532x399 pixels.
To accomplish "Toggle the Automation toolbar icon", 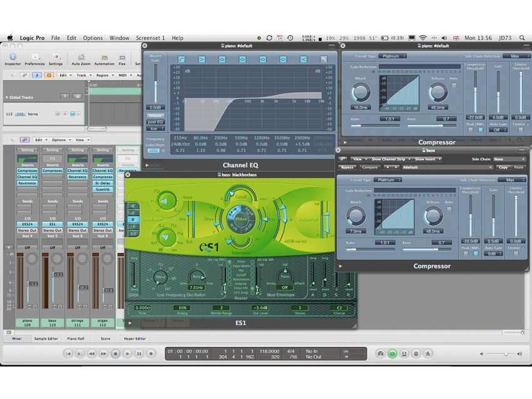I will click(104, 59).
